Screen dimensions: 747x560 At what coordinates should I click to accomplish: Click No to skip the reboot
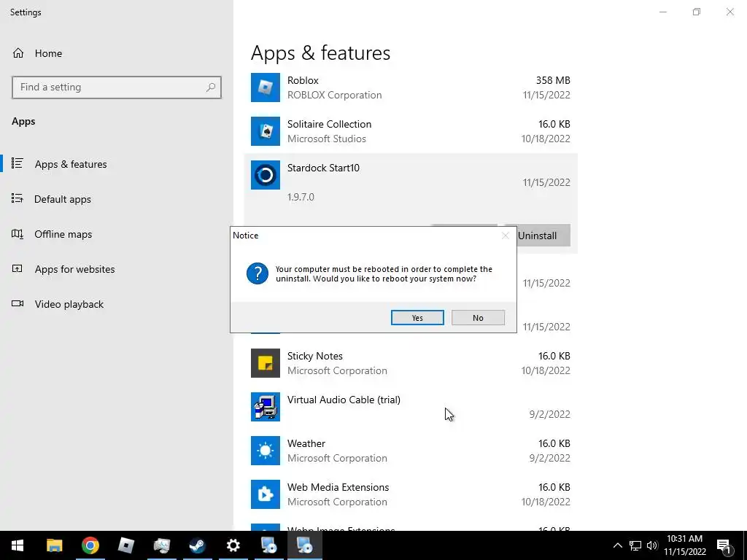[x=478, y=318]
